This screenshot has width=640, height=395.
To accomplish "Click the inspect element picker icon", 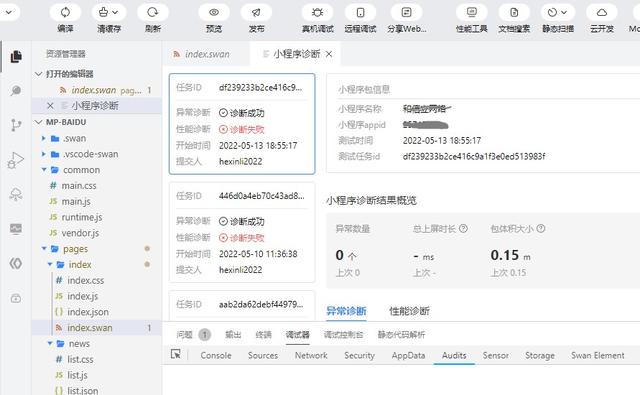I will pos(176,354).
